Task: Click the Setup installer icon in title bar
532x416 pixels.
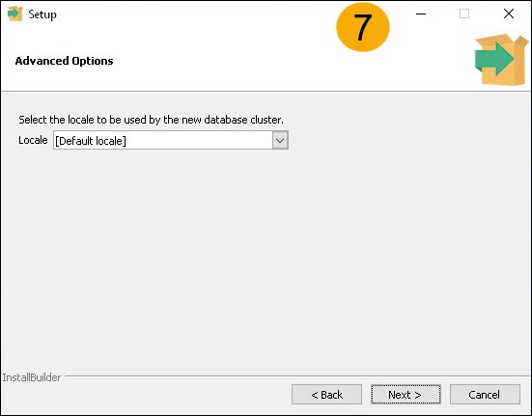Action: [14, 14]
